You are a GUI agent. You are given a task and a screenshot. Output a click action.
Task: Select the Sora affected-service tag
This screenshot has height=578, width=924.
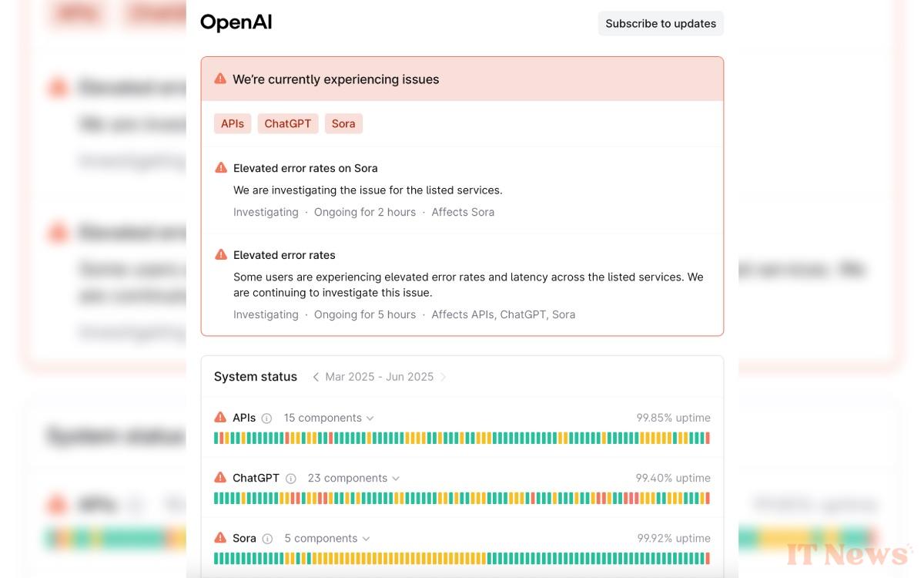tap(343, 123)
